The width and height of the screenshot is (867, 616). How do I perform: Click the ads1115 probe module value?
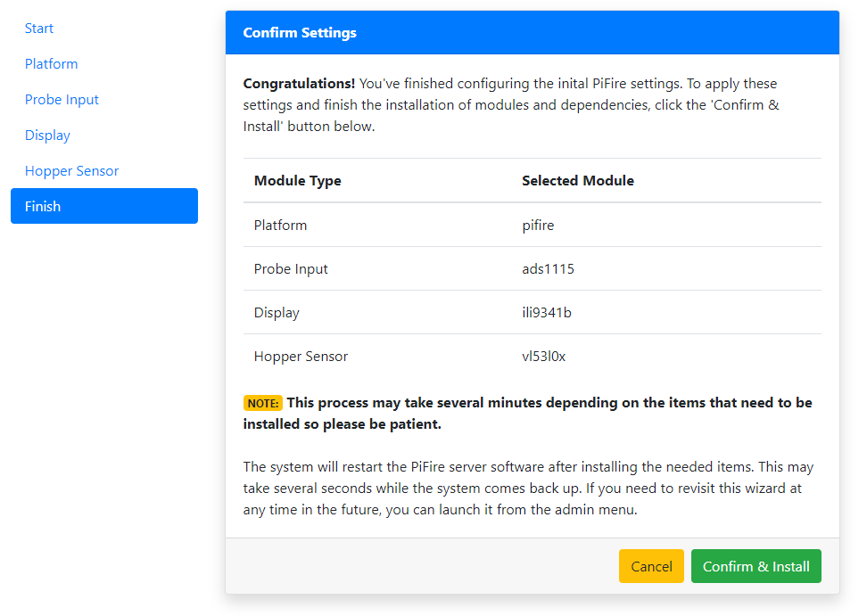click(548, 269)
